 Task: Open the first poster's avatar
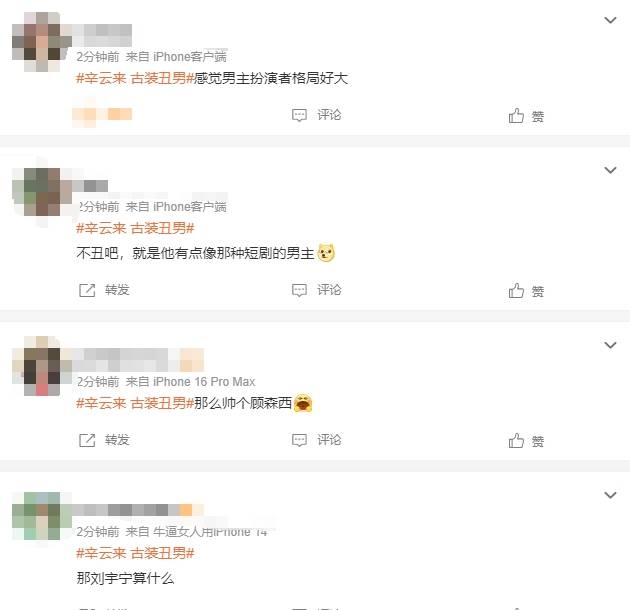point(42,42)
